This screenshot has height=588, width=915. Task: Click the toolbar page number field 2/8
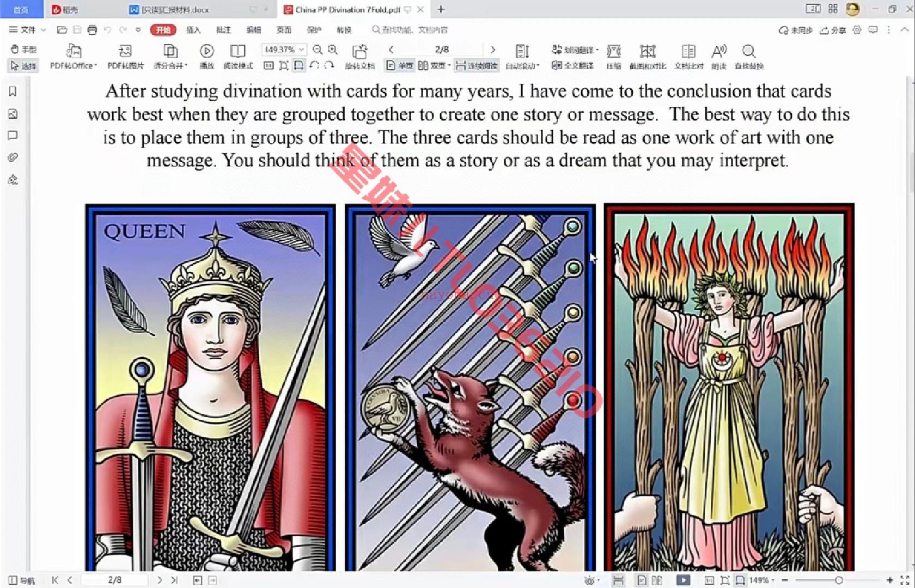[442, 50]
